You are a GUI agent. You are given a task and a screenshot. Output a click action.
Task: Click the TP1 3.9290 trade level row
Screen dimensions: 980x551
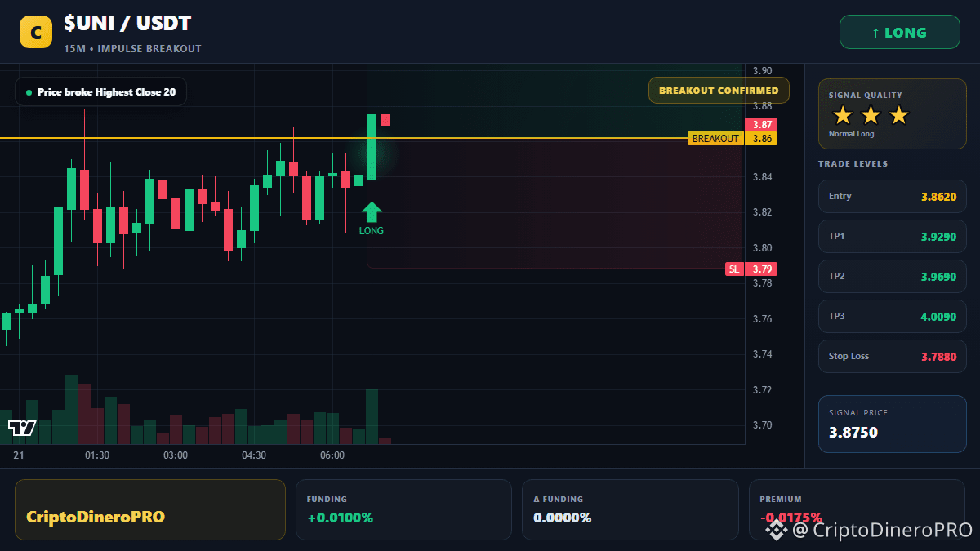tap(893, 237)
